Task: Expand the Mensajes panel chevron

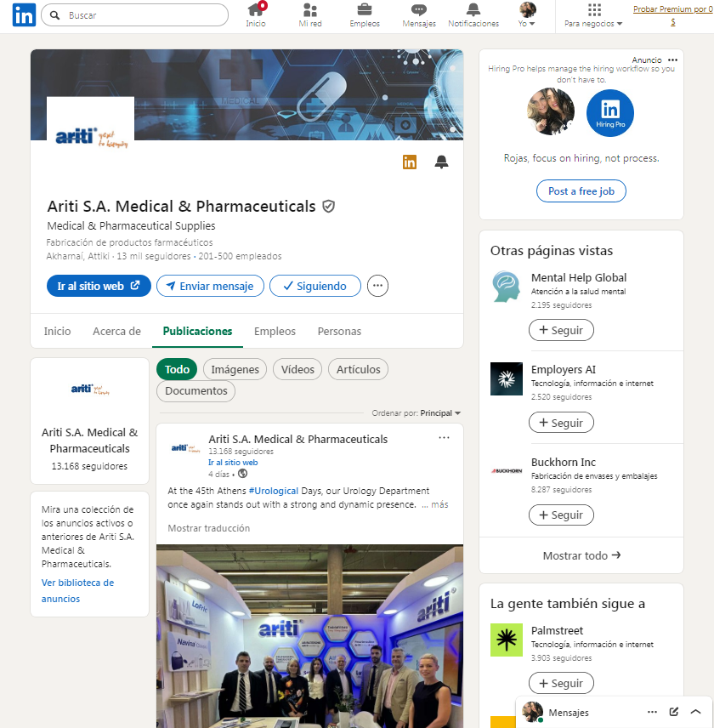Action: click(695, 712)
